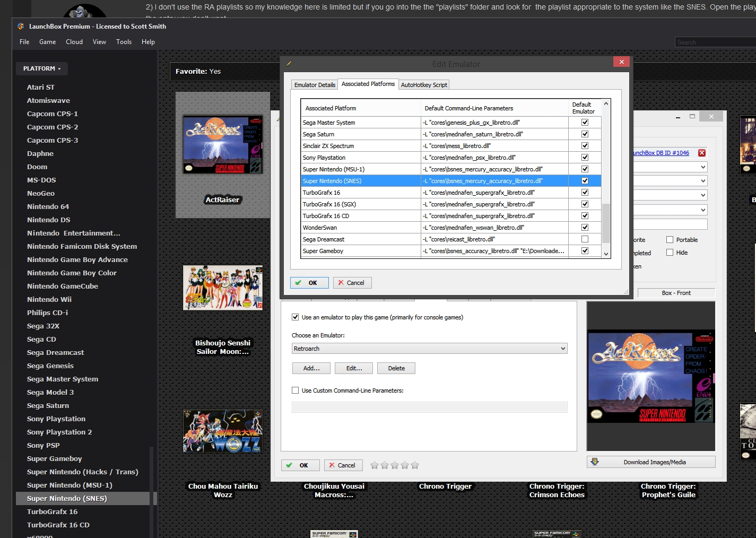The image size is (756, 538).
Task: Click the Add... emulator button
Action: pyautogui.click(x=311, y=368)
